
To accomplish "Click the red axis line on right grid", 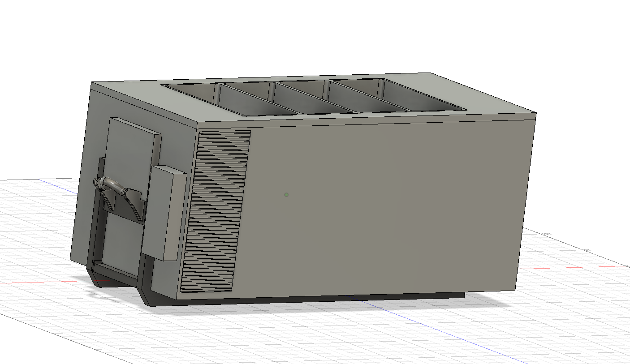I will click(x=583, y=267).
